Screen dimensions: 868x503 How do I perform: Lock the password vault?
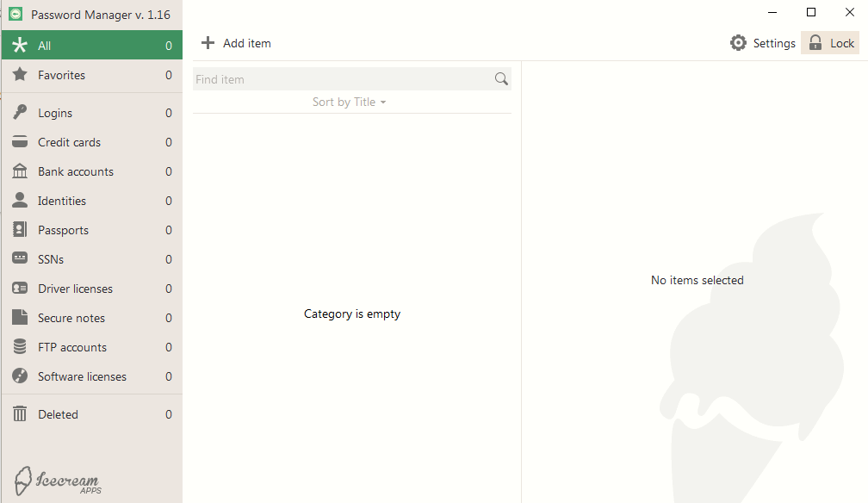[x=830, y=43]
